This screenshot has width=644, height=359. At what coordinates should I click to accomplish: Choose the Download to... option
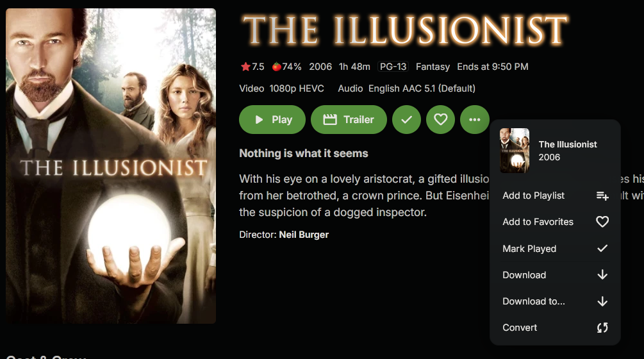pyautogui.click(x=555, y=301)
